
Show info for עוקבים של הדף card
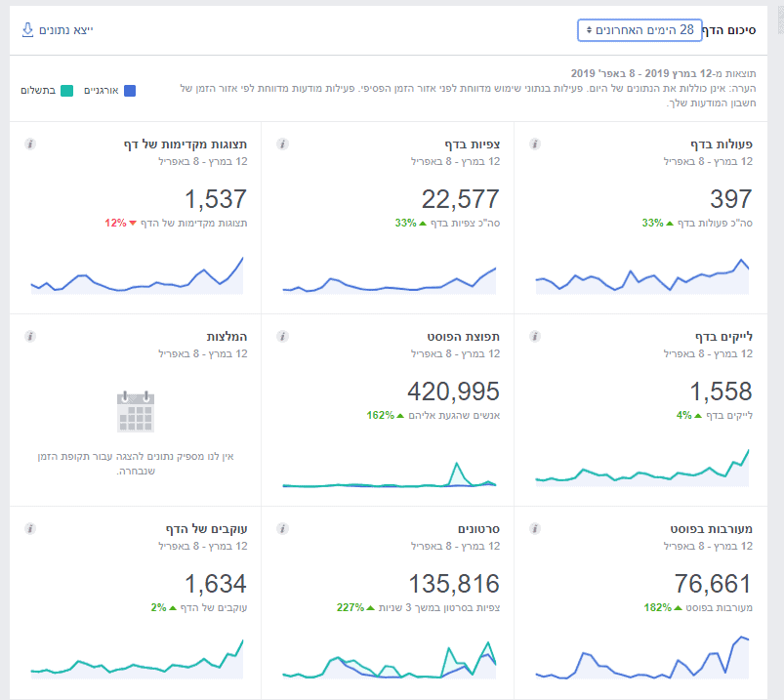(x=29, y=528)
